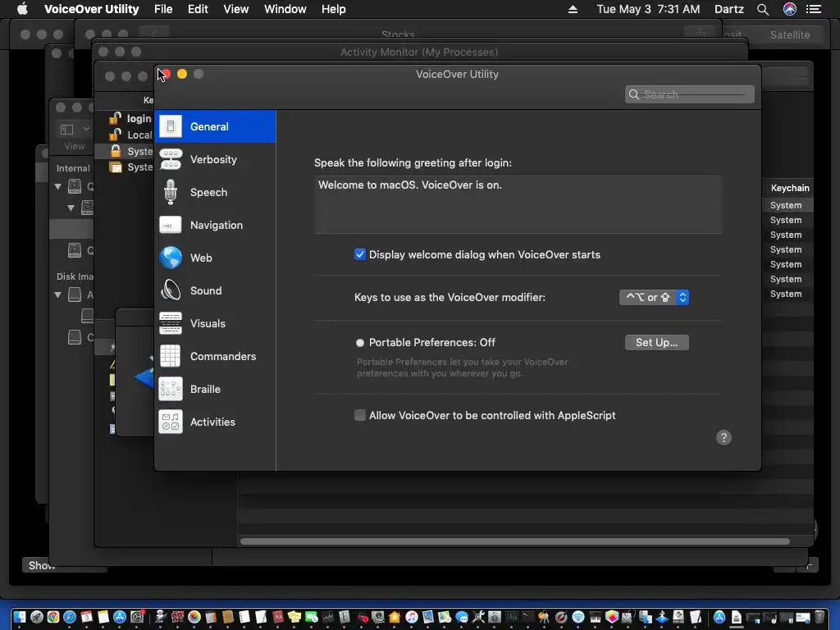
Task: Collapse the Disk Images disclosure triangle
Action: click(58, 294)
